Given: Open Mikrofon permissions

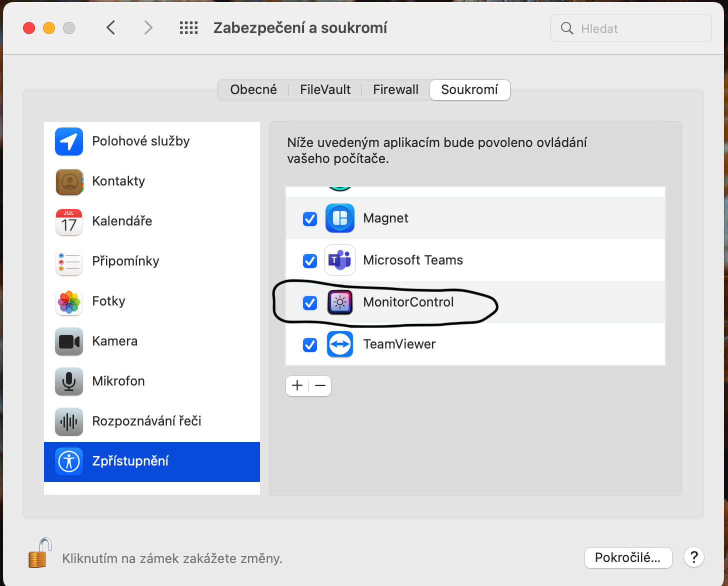Looking at the screenshot, I should [x=118, y=381].
